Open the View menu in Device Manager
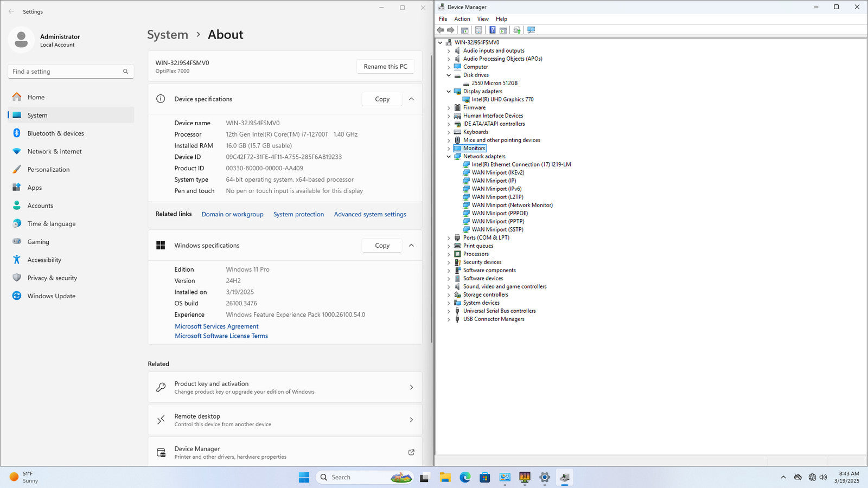Screen dimensions: 868x488 [483, 19]
